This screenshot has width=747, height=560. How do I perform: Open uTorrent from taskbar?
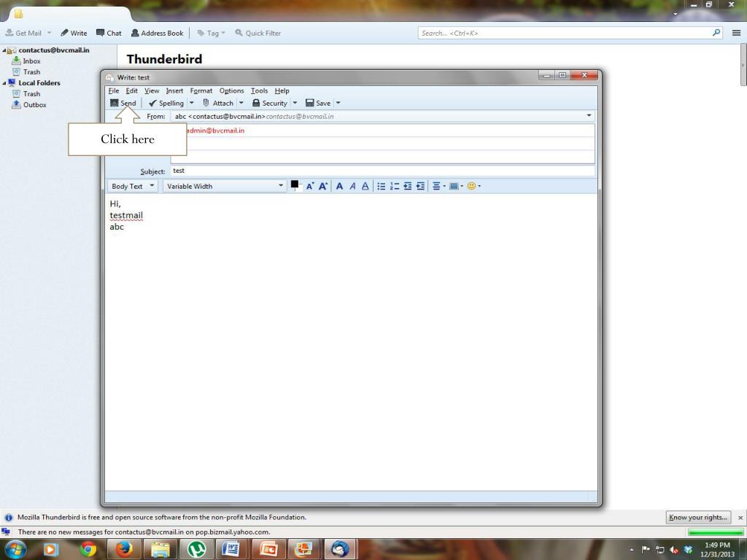196,550
